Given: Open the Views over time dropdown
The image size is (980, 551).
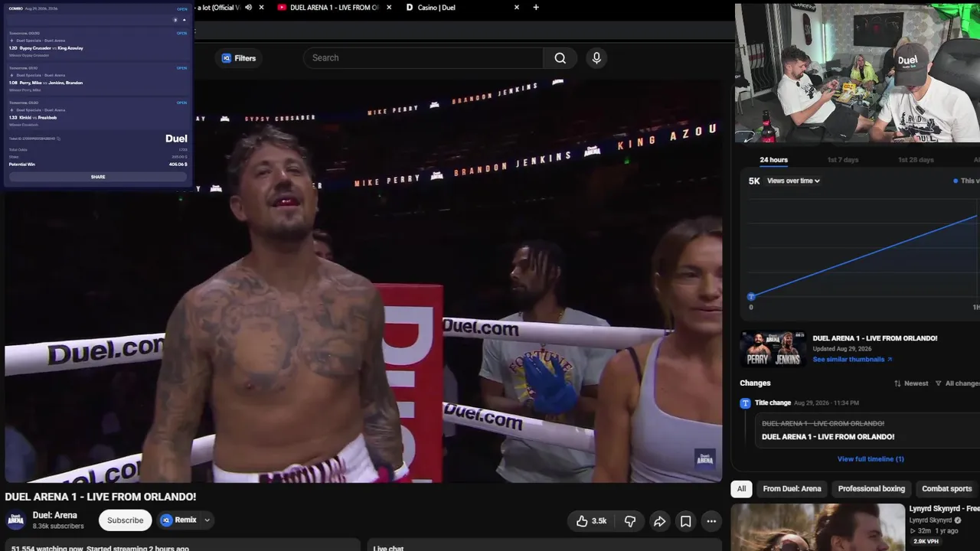Looking at the screenshot, I should click(x=793, y=181).
